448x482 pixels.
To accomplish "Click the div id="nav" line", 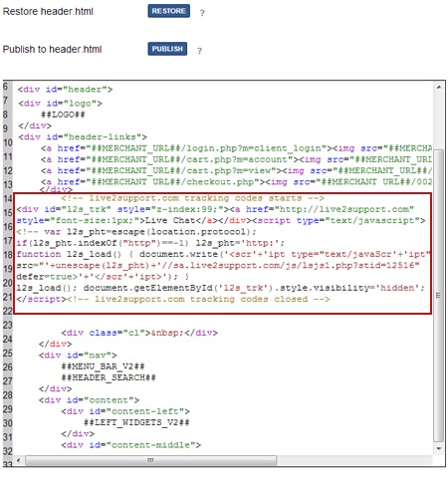I will pos(78,356).
